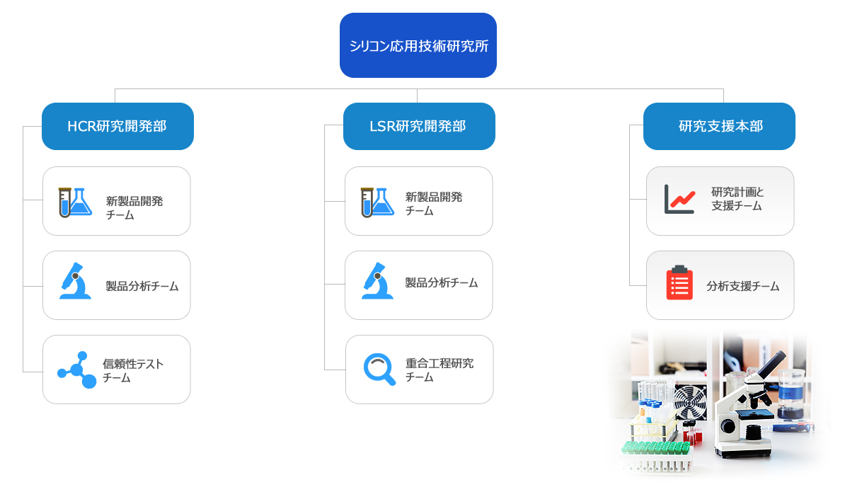
Task: Open the HCR研究開発部 department box
Action: point(117,126)
